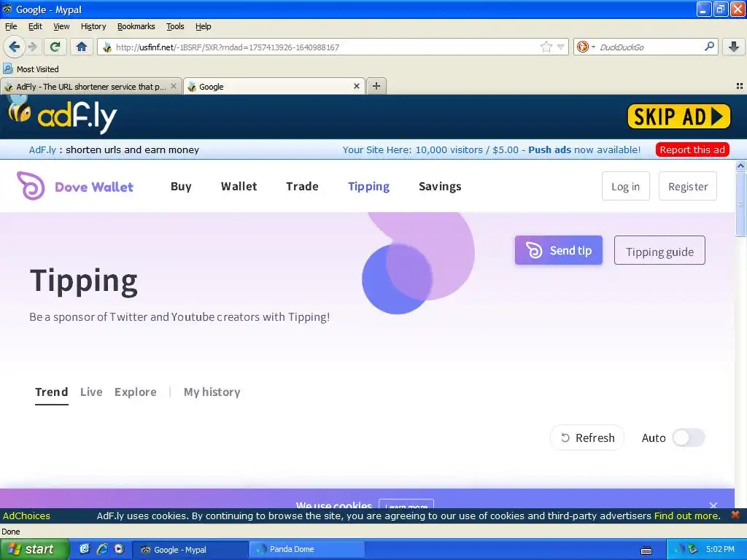Click the Register button
747x560 pixels.
coord(687,186)
